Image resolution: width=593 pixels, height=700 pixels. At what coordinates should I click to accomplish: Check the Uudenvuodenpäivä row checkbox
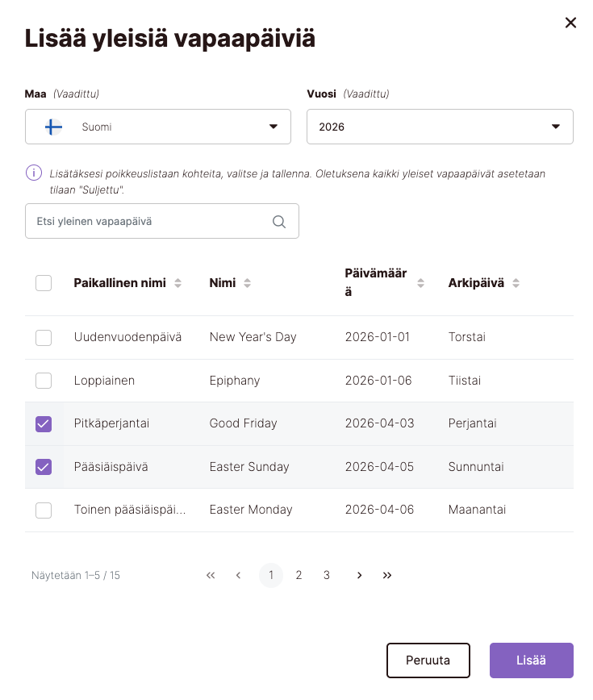44,337
